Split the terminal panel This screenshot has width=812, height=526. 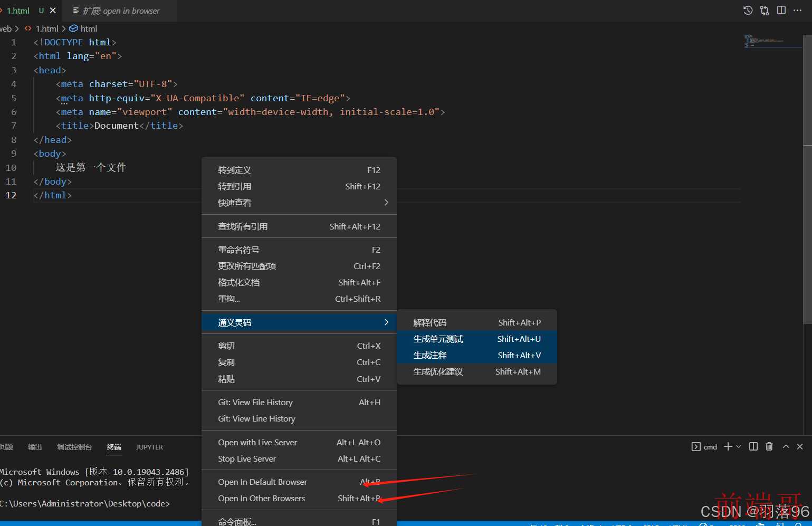coord(753,446)
